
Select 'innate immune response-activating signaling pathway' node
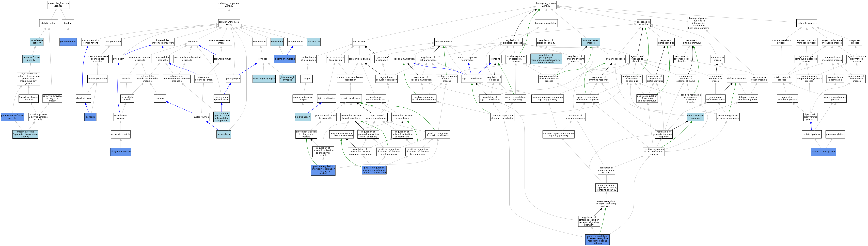(606, 188)
